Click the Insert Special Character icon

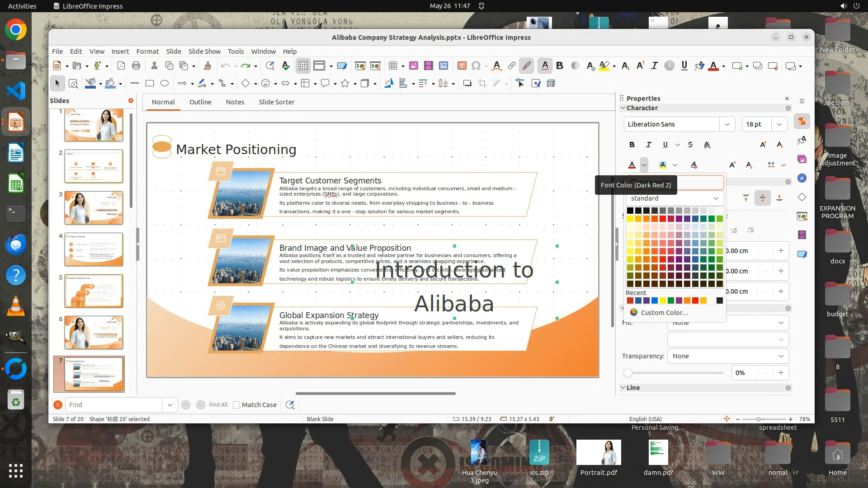[x=476, y=66]
